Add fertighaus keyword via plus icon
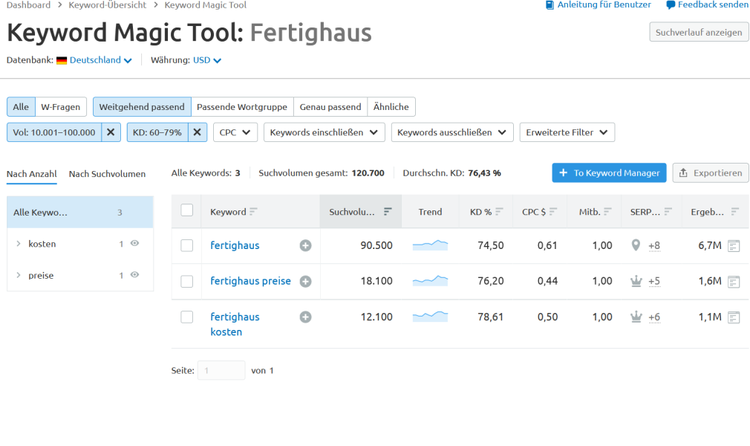750x446 pixels. (x=305, y=245)
